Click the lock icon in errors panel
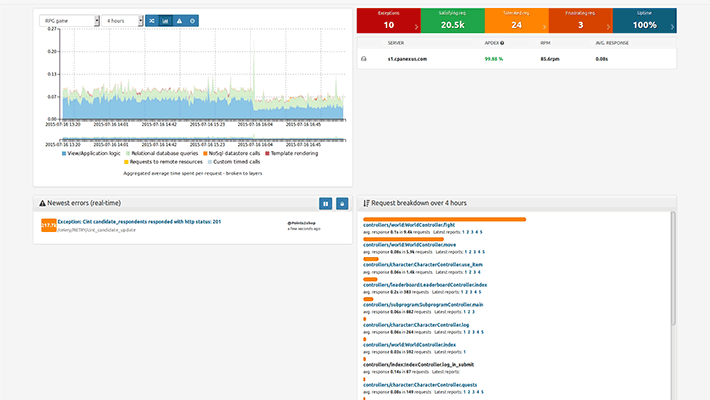The width and height of the screenshot is (710, 400). click(342, 203)
